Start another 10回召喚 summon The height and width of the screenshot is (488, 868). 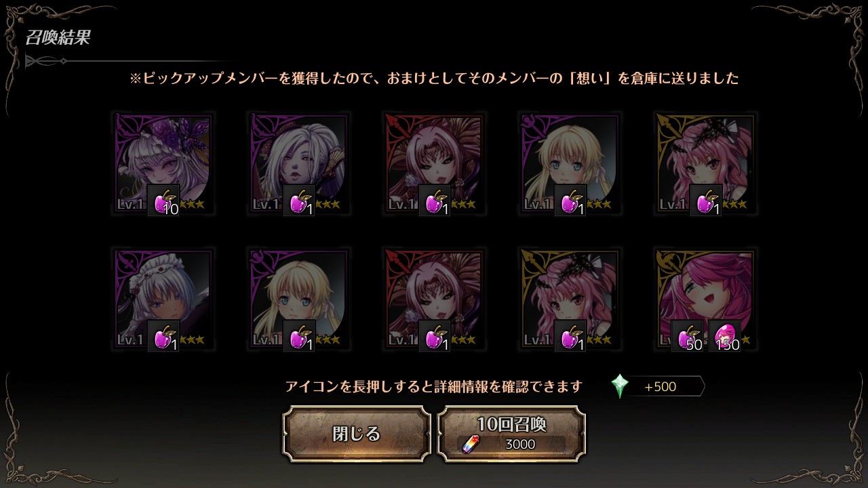click(511, 434)
